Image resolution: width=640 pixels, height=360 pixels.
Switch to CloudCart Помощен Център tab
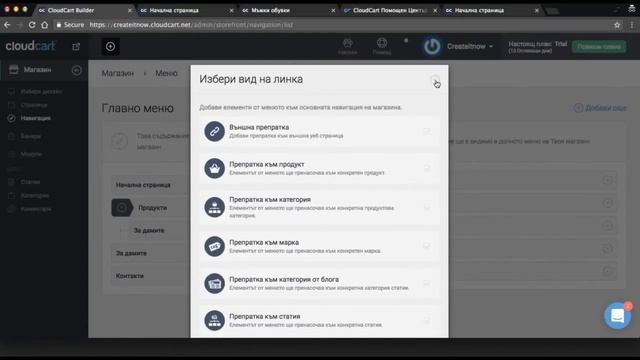[390, 10]
